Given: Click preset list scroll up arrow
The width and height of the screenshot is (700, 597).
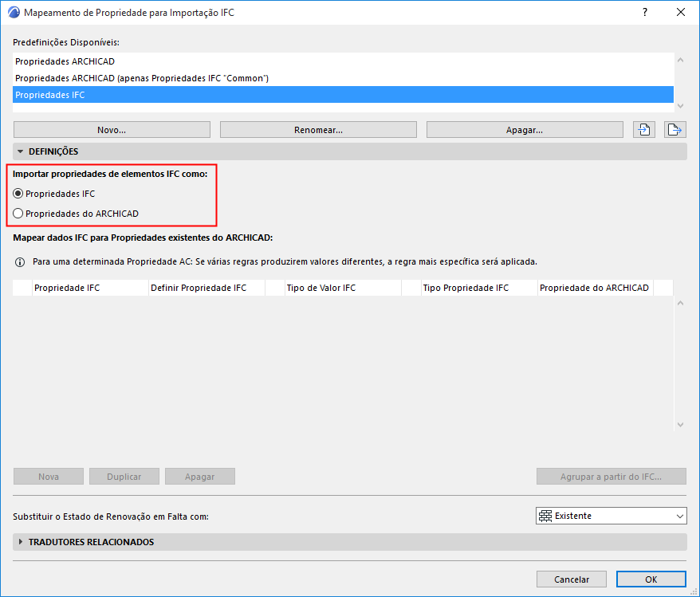Looking at the screenshot, I should tap(680, 60).
